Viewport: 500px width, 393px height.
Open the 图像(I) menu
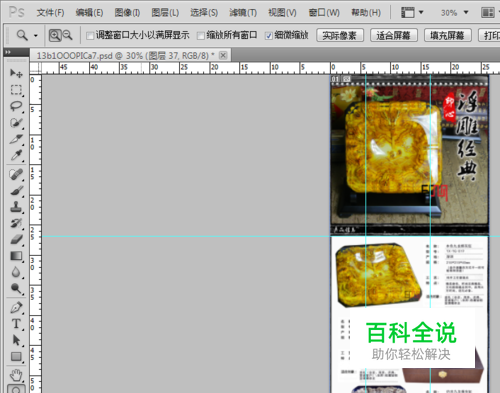tap(127, 13)
